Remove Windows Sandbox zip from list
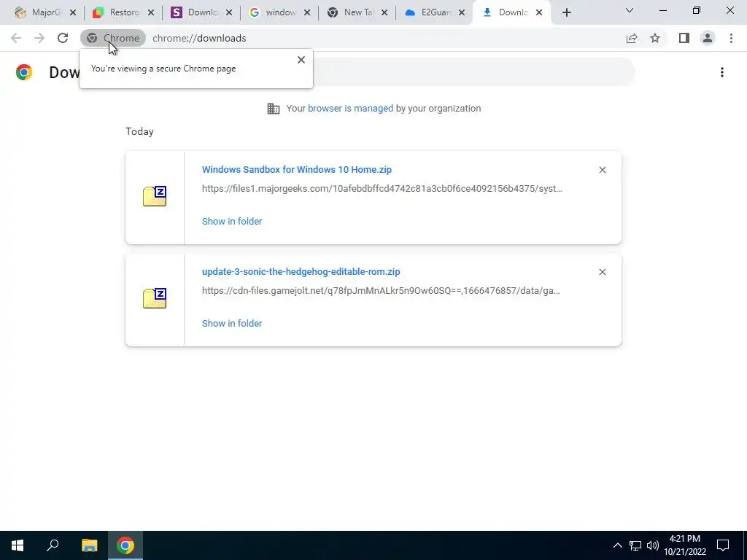The height and width of the screenshot is (560, 747). 602,170
